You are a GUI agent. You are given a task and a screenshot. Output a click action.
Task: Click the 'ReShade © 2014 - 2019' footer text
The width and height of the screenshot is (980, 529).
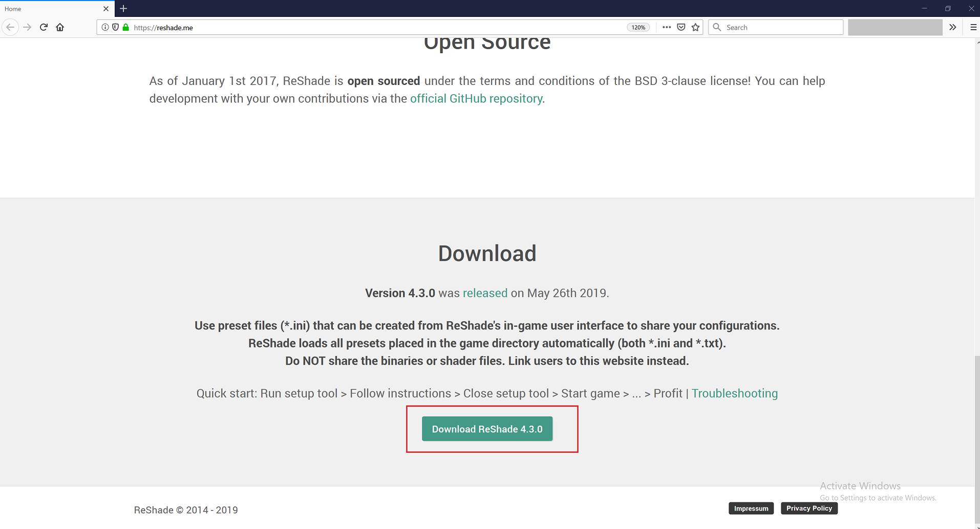pos(186,510)
